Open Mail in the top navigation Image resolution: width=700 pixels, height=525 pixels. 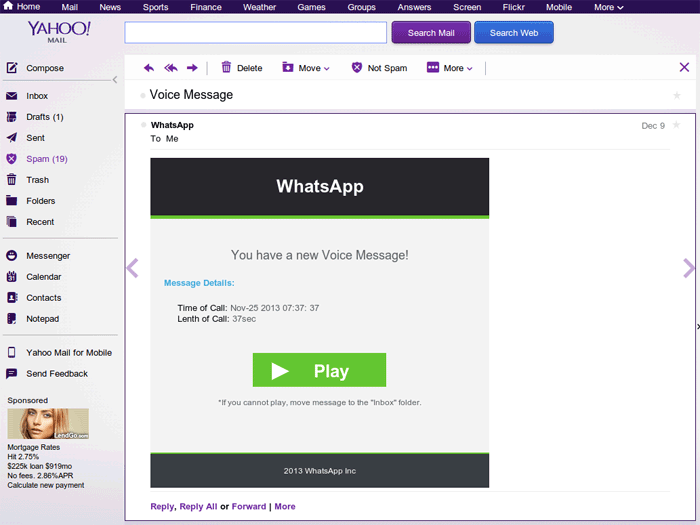click(x=70, y=7)
